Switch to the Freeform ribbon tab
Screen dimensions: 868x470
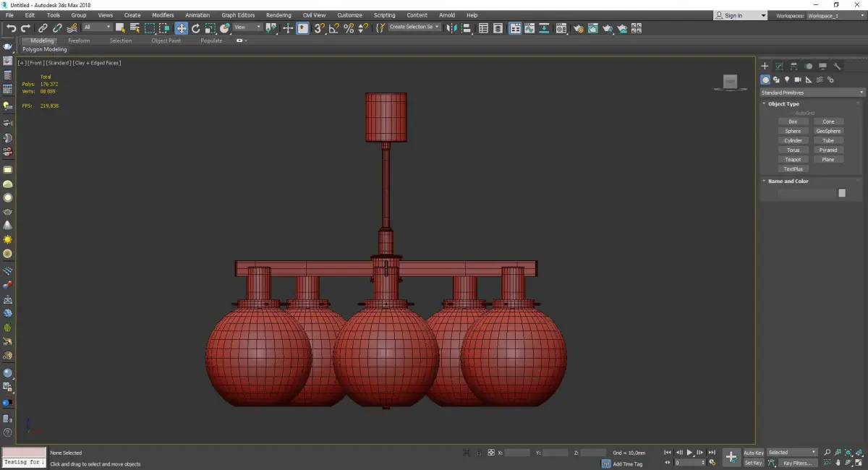(x=79, y=40)
